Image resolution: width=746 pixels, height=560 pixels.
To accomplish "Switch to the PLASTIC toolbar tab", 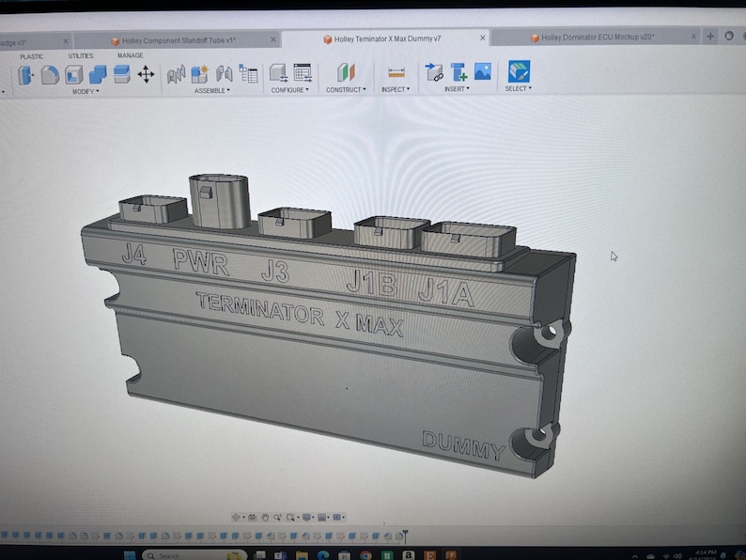I will point(31,56).
